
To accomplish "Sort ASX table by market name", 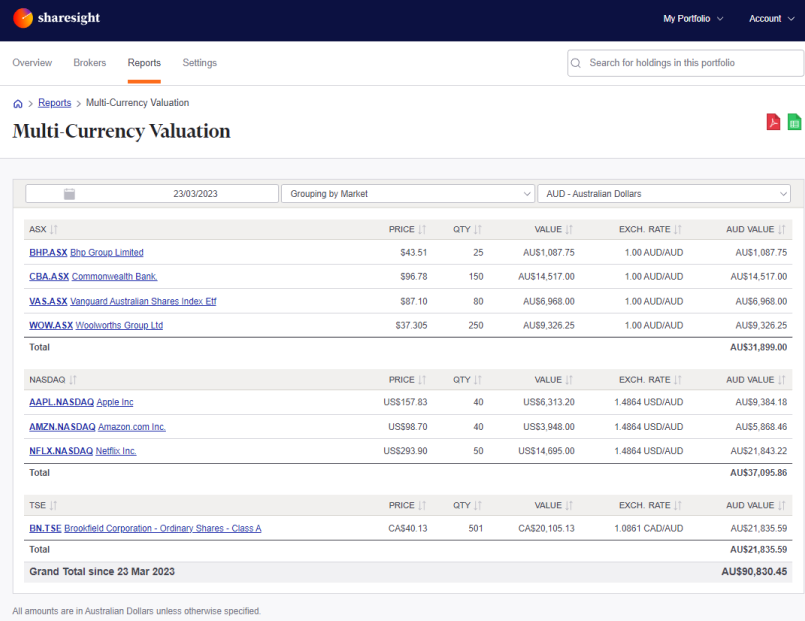I will tap(54, 229).
